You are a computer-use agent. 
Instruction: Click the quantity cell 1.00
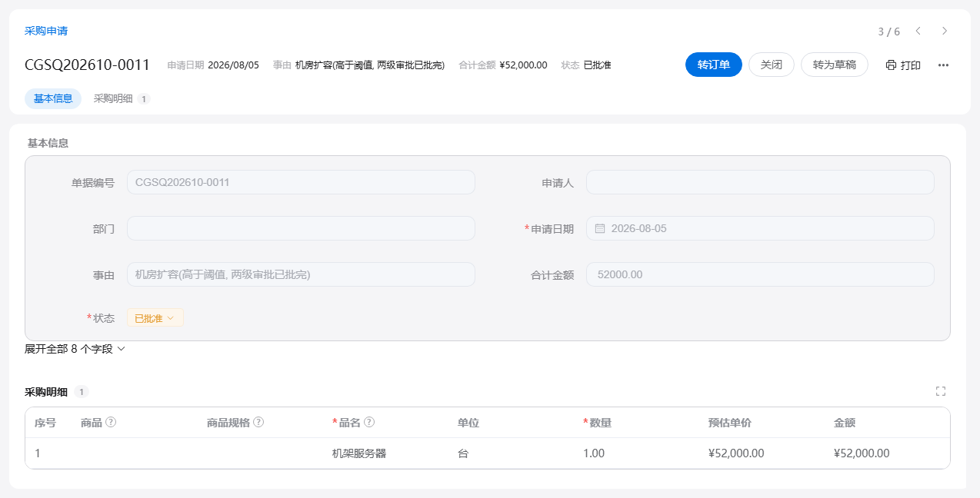point(594,453)
